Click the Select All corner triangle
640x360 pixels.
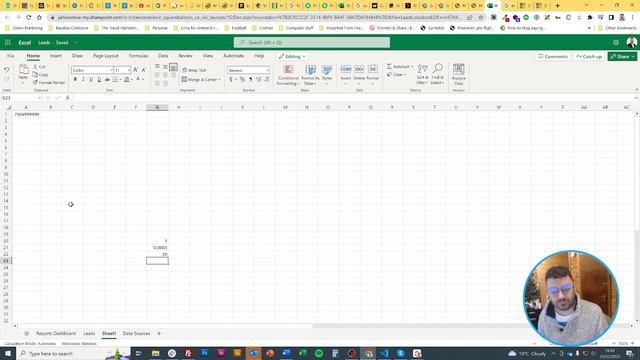click(8, 107)
